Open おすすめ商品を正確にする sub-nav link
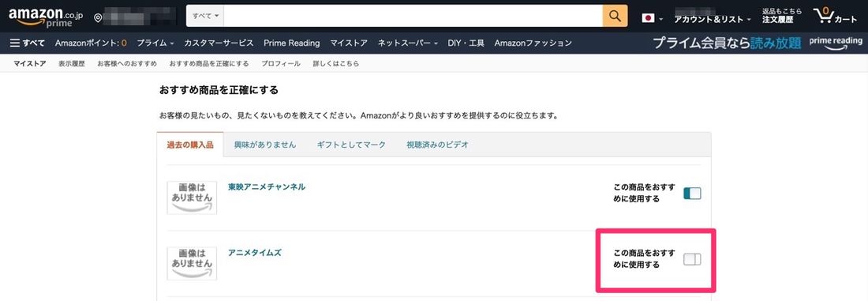 click(208, 63)
